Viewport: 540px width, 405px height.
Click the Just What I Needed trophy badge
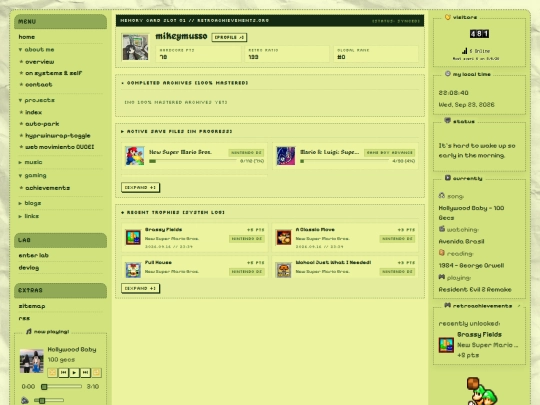pyautogui.click(x=284, y=270)
